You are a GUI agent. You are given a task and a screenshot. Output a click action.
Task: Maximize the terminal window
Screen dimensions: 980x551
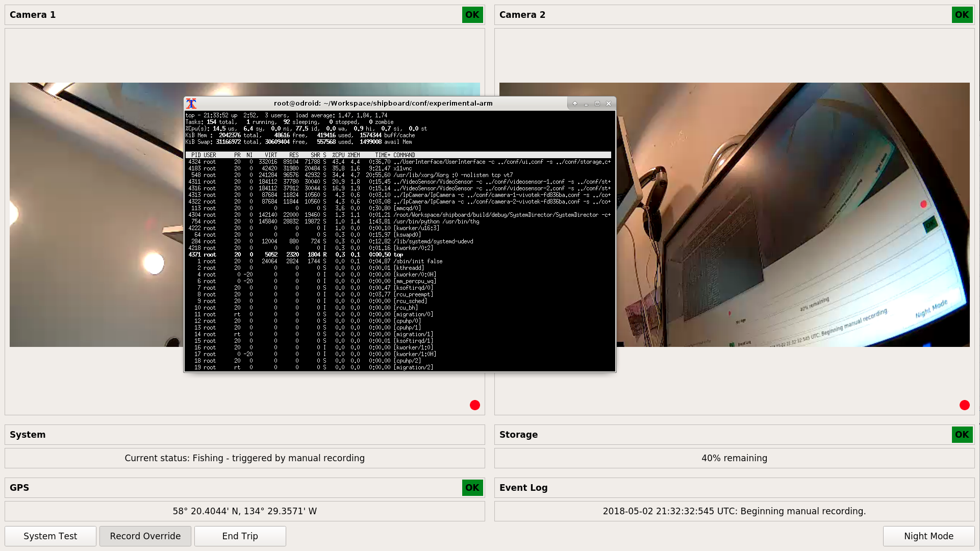(x=597, y=104)
